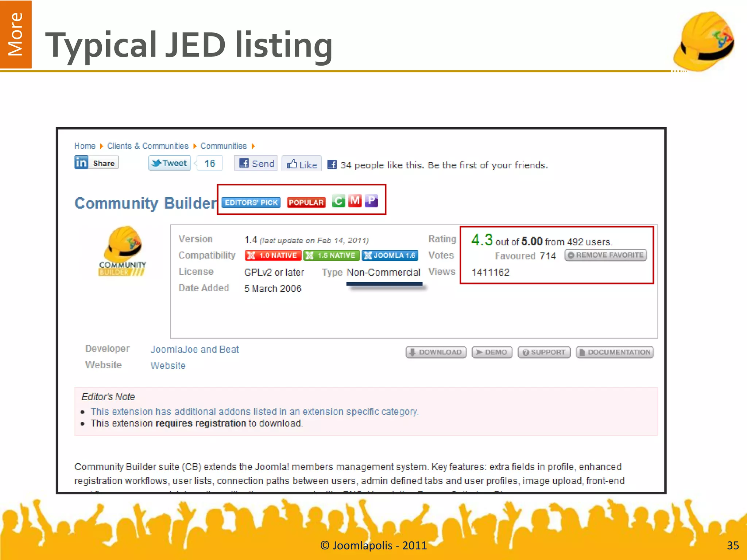Screen dimensions: 747x560
Task: Click the Non-Commercial type text
Action: coord(384,272)
